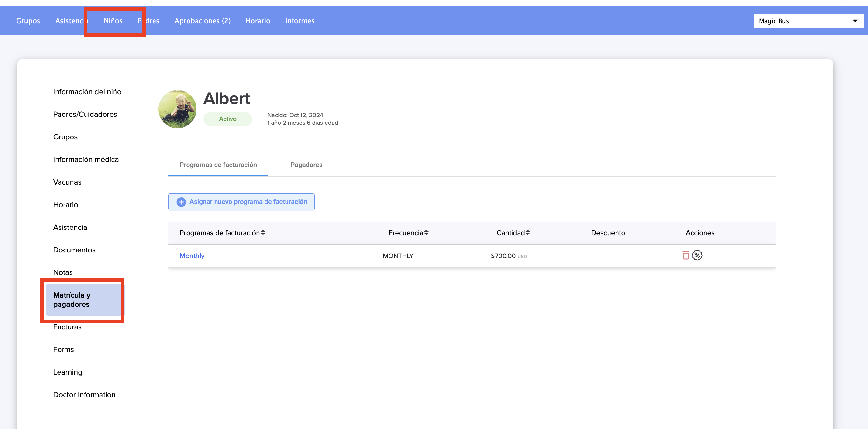Open the Monthly billing program link
Screen dimensions: 868x429
tap(192, 256)
